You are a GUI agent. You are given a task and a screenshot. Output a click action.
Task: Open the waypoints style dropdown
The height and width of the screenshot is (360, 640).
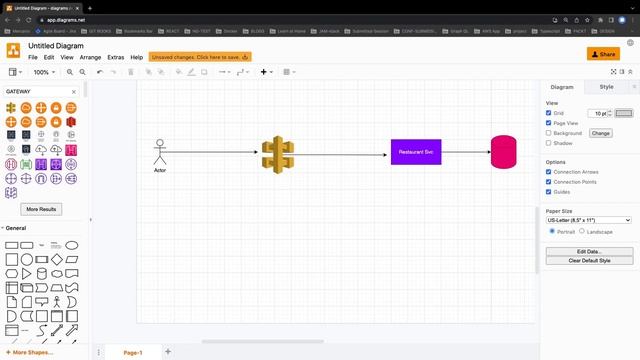[x=242, y=72]
